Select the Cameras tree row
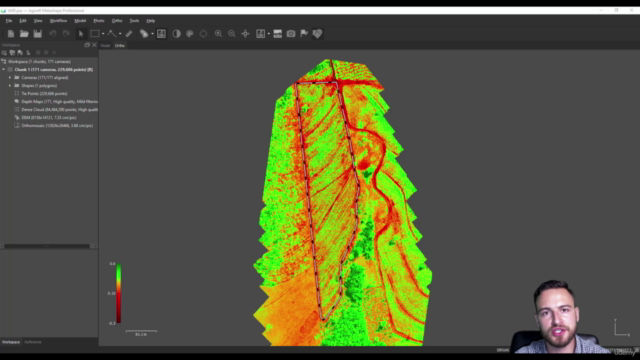 click(x=44, y=78)
